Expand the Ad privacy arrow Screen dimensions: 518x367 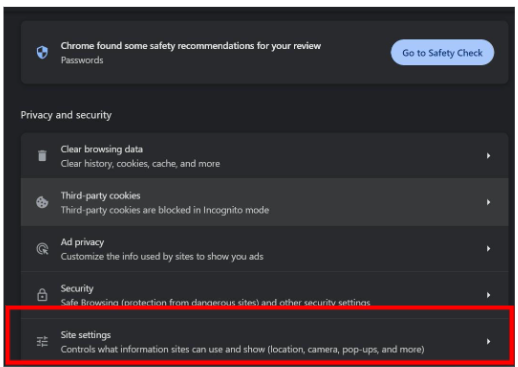coord(488,249)
